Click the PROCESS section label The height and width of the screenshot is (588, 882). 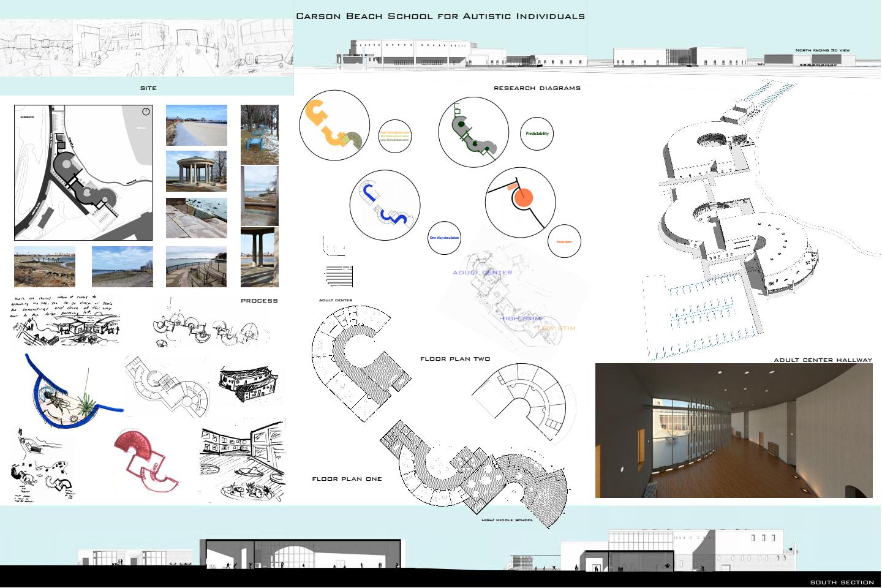[x=259, y=300]
